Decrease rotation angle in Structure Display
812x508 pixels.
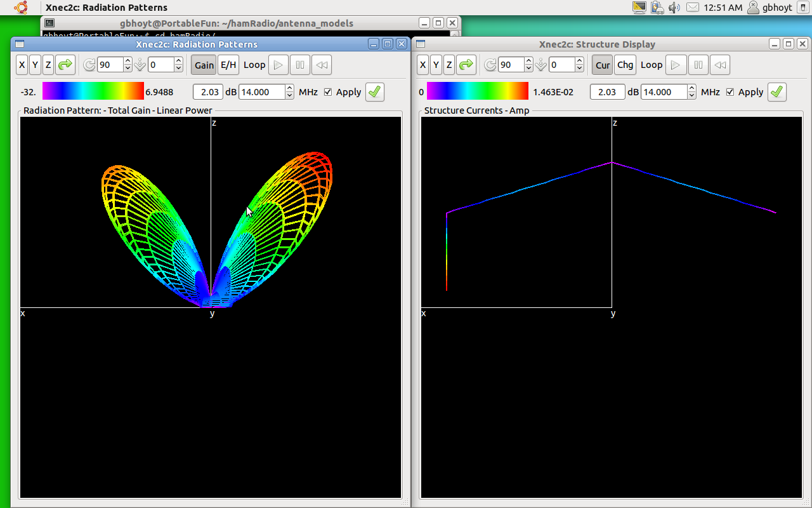[x=528, y=69]
